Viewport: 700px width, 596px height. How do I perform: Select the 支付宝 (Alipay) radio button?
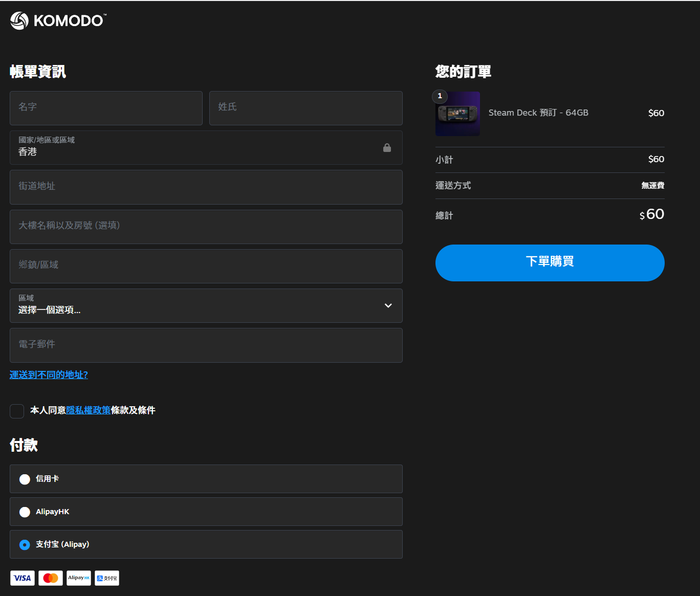point(25,545)
